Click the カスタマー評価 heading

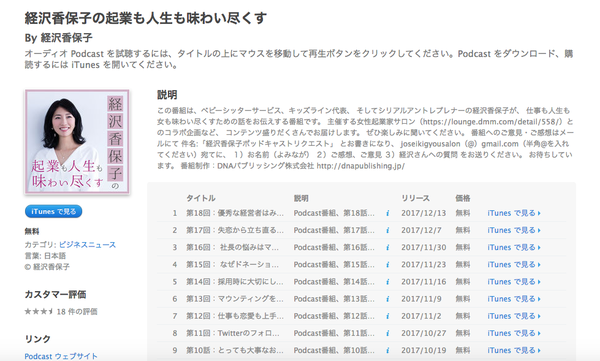[55, 294]
